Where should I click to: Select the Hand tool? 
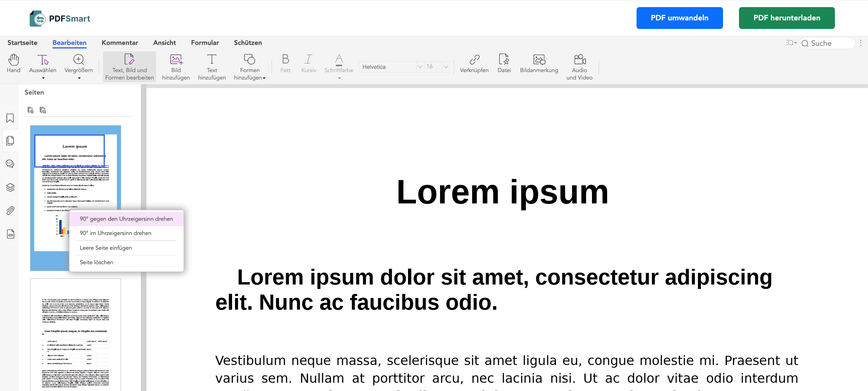click(13, 65)
